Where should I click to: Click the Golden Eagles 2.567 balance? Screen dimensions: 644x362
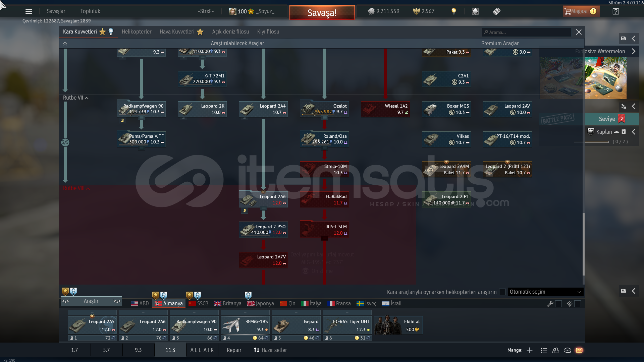click(x=424, y=11)
